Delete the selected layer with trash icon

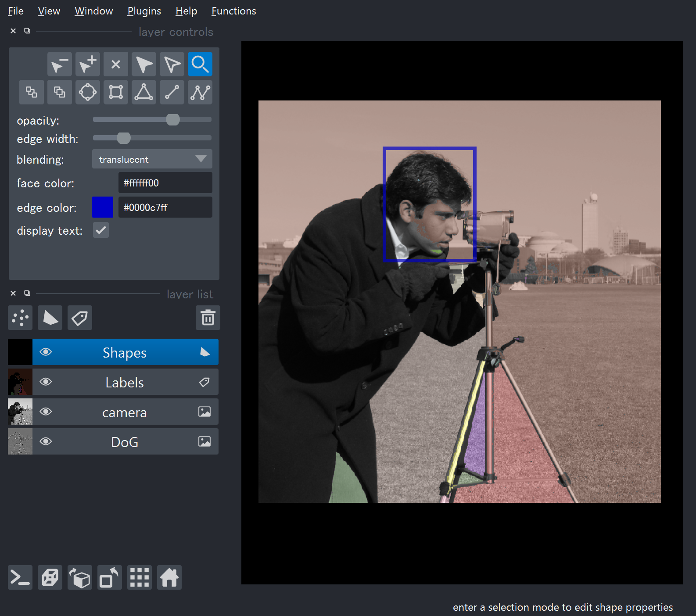[x=208, y=318]
